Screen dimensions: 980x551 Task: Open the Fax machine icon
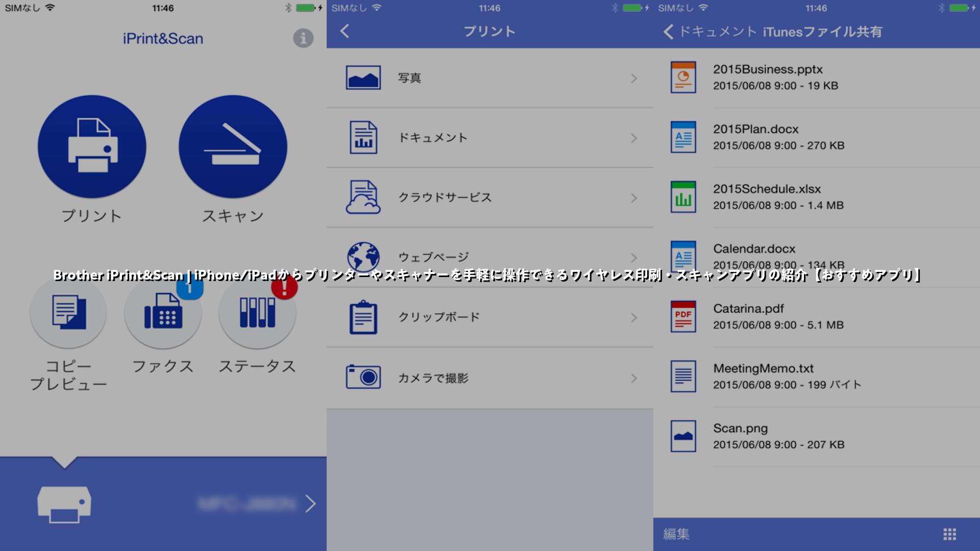click(163, 312)
